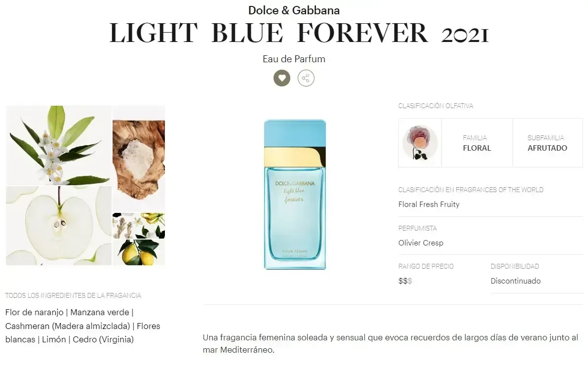Select the FLORAL family label

[476, 148]
